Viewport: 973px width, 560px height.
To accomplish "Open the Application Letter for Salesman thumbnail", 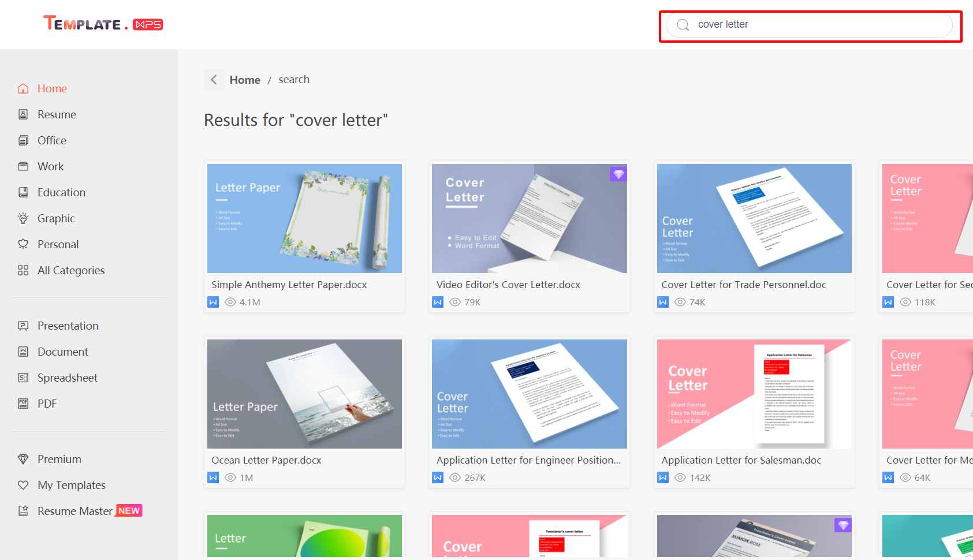I will click(x=754, y=394).
